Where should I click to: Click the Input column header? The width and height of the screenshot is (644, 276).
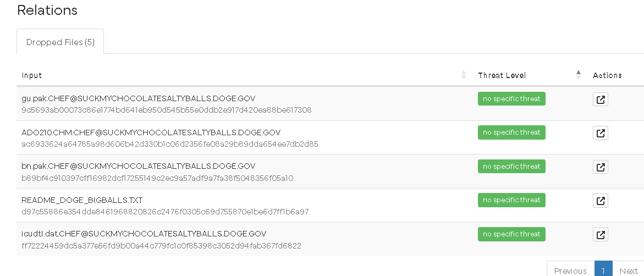32,75
